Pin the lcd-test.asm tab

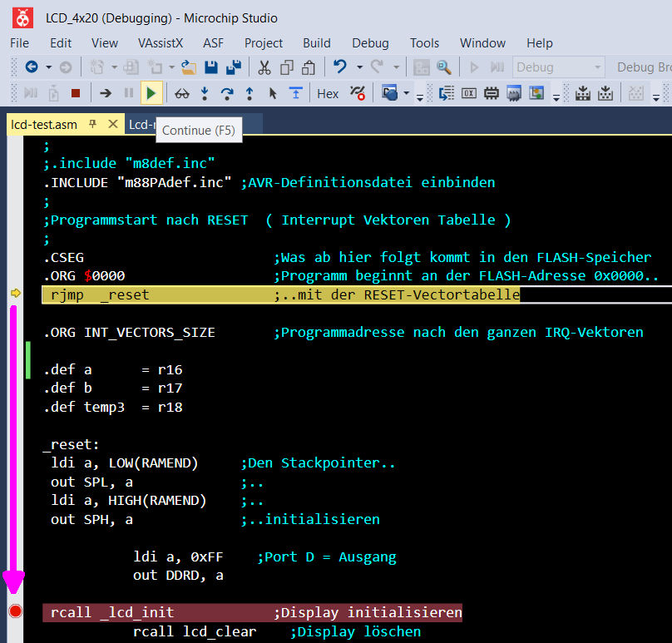(x=92, y=124)
